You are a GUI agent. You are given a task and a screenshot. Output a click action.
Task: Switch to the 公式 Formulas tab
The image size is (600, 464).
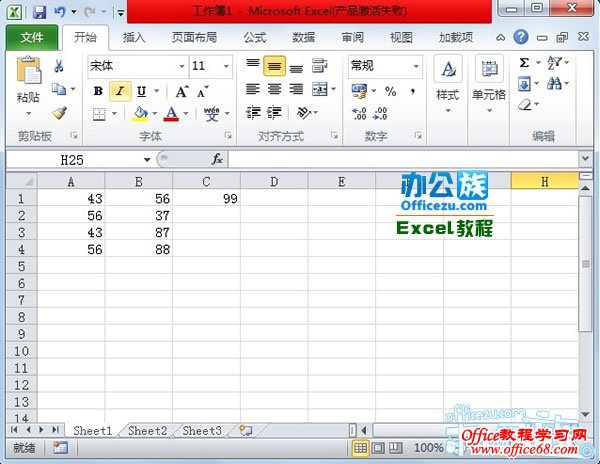(x=255, y=37)
